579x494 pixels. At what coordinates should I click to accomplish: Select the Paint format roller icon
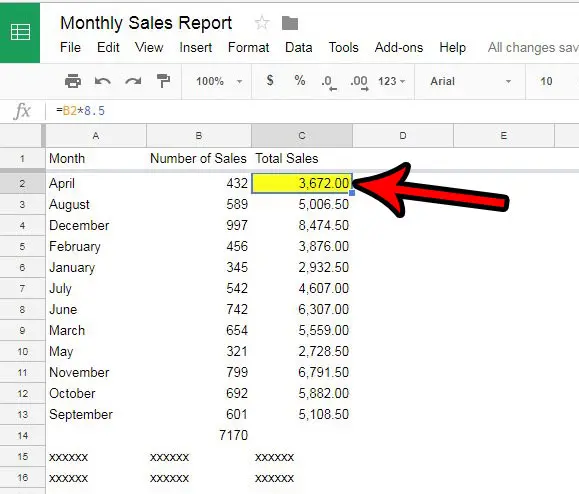click(163, 81)
